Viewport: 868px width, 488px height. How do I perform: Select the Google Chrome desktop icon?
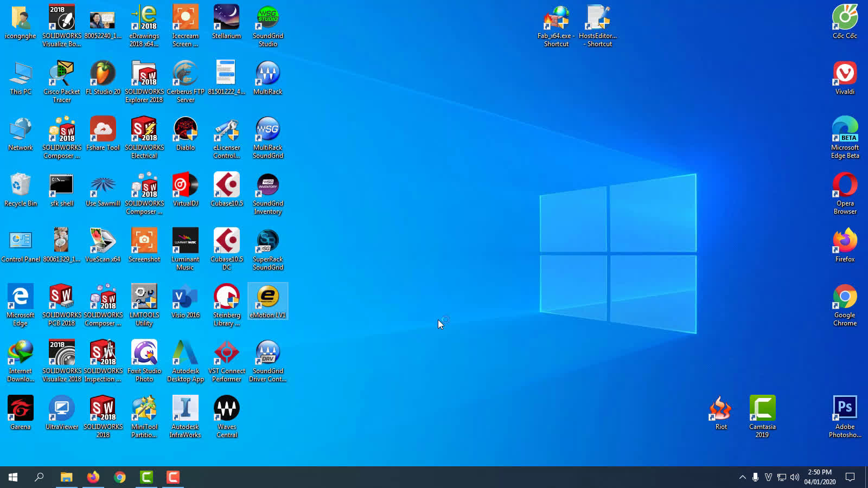pos(845,305)
